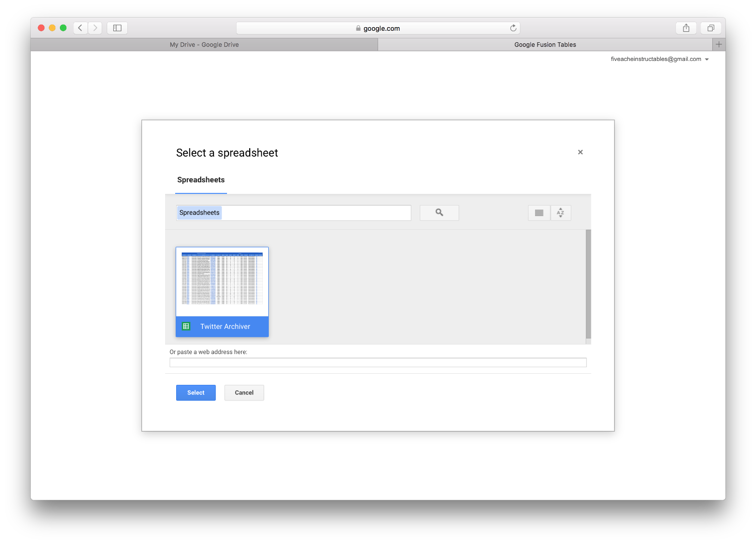Sort spreadsheets alphabetically with A-Z icon

click(x=560, y=213)
